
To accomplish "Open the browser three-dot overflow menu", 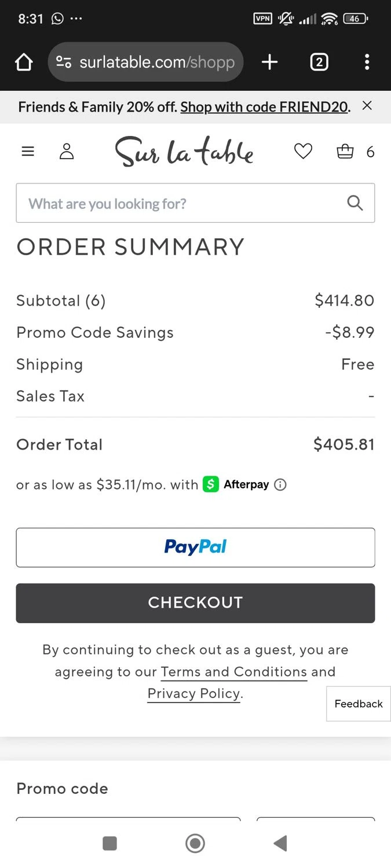I will [367, 62].
